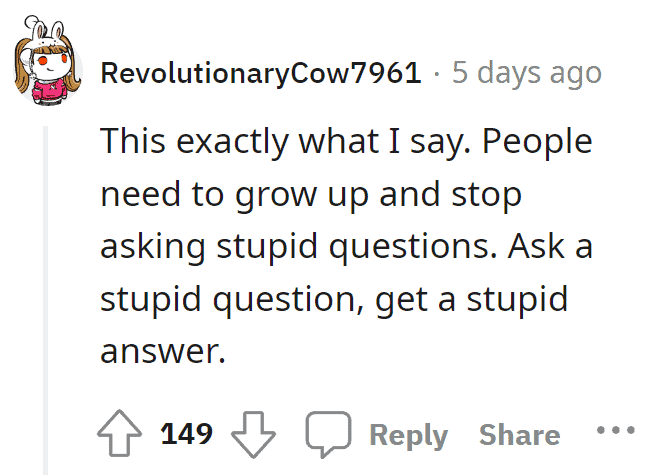Click the line 'stupid question, get a stupid'
The width and height of the screenshot is (657, 475).
click(334, 299)
